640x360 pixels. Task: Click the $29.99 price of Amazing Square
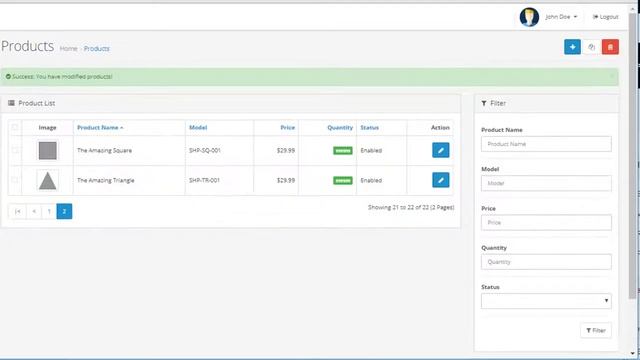286,150
